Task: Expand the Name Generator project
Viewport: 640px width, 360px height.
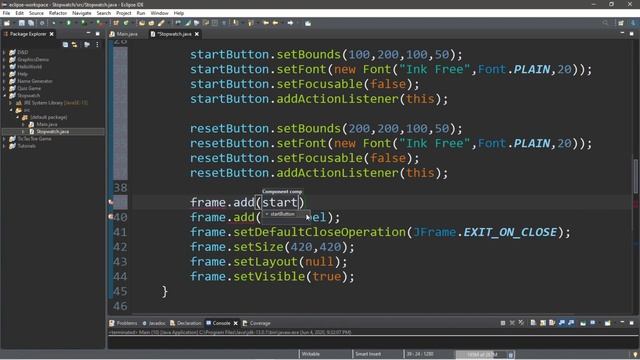Action: pyautogui.click(x=4, y=81)
